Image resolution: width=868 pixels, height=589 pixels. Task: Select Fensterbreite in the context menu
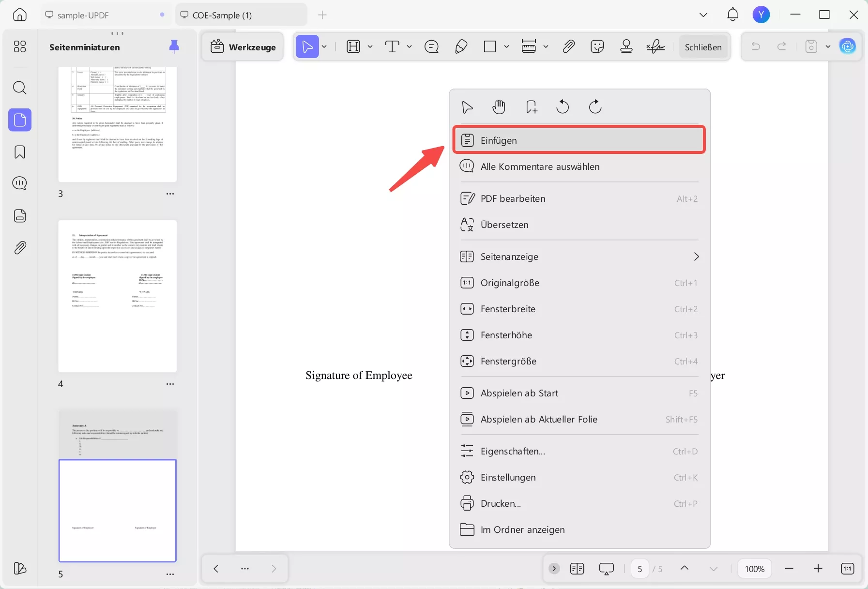tap(579, 309)
